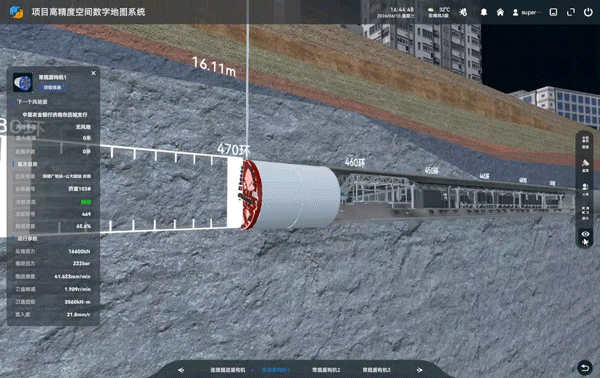Image resolution: width=600 pixels, height=378 pixels.
Task: Close the shield machine info panel
Action: tap(93, 73)
